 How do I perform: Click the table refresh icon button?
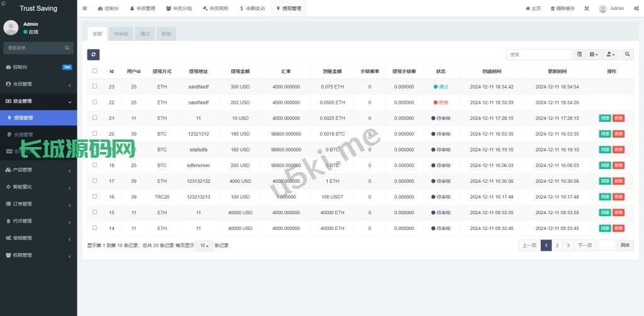(x=93, y=55)
